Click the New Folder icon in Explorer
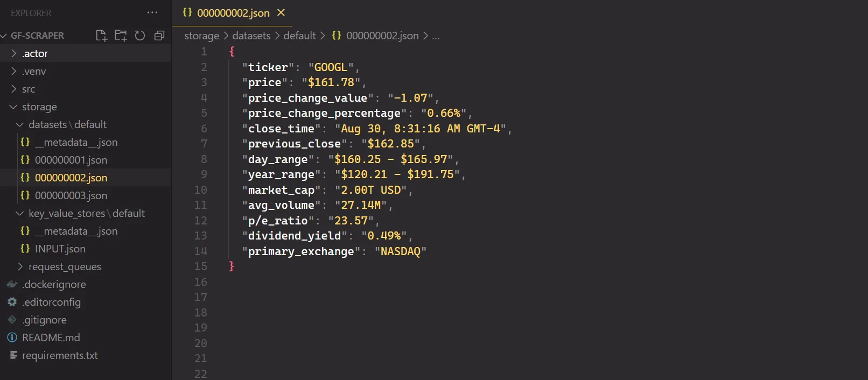 [121, 36]
